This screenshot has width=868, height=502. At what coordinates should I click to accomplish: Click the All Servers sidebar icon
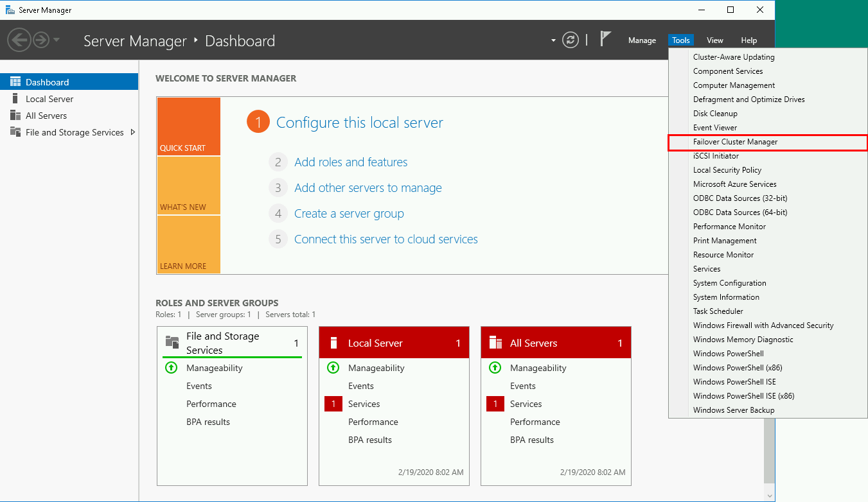15,116
